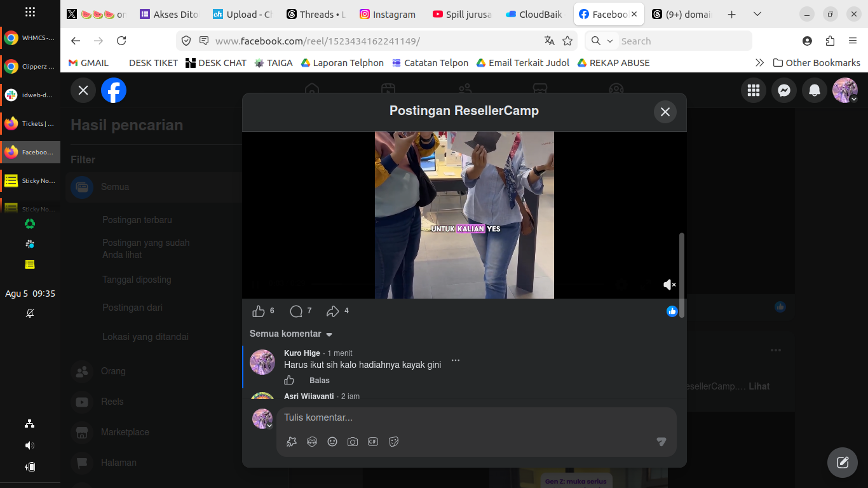868x488 pixels.
Task: Click the comment bubble icon showing 7
Action: click(x=296, y=311)
